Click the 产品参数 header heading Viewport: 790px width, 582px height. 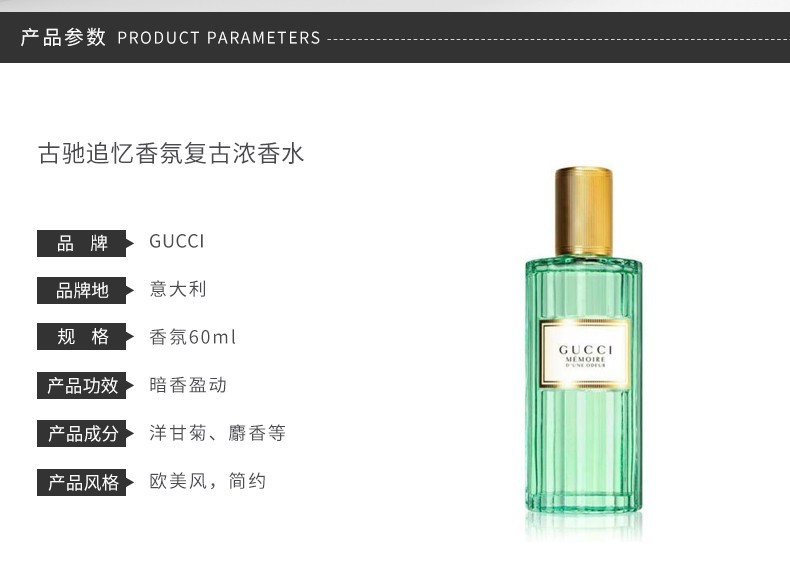(63, 37)
